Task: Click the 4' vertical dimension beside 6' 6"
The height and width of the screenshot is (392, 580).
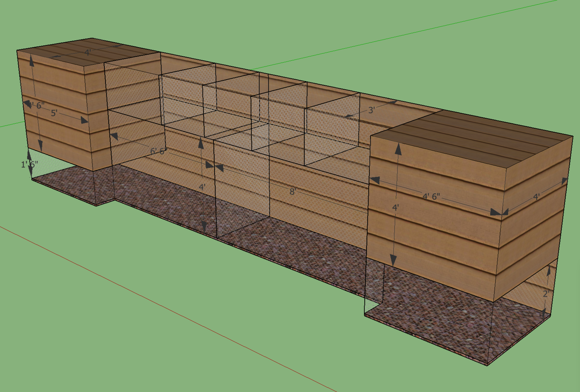Action: pyautogui.click(x=202, y=187)
